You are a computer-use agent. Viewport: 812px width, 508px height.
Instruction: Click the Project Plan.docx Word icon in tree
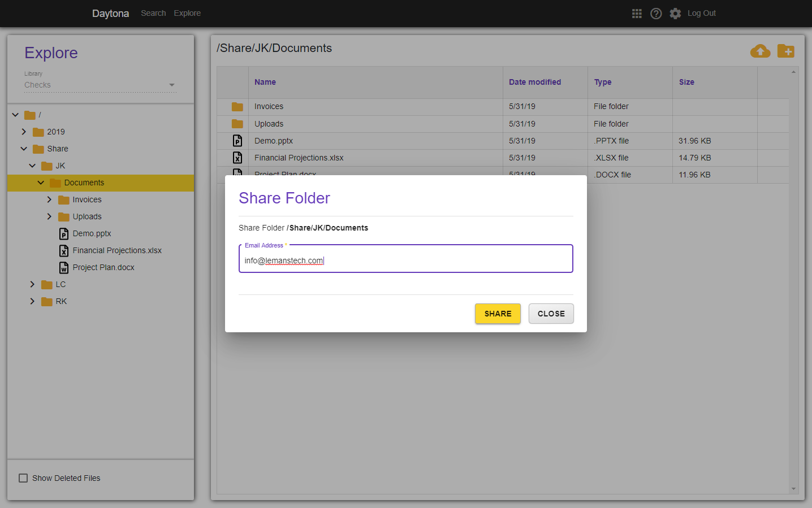click(64, 267)
